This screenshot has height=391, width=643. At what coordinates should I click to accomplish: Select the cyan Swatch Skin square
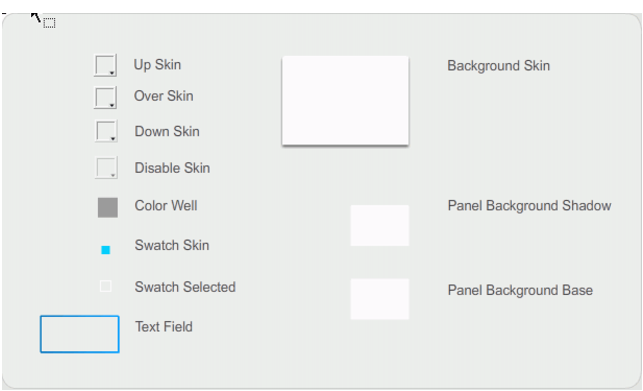[x=105, y=250]
